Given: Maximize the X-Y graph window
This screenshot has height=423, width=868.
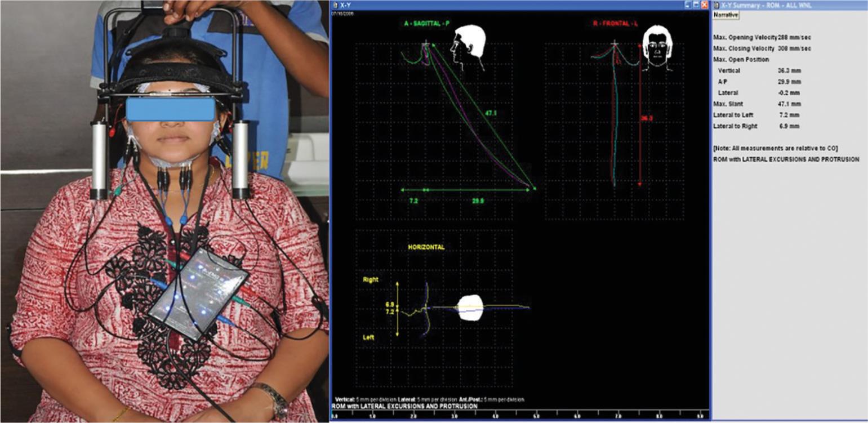Looking at the screenshot, I should pyautogui.click(x=696, y=5).
